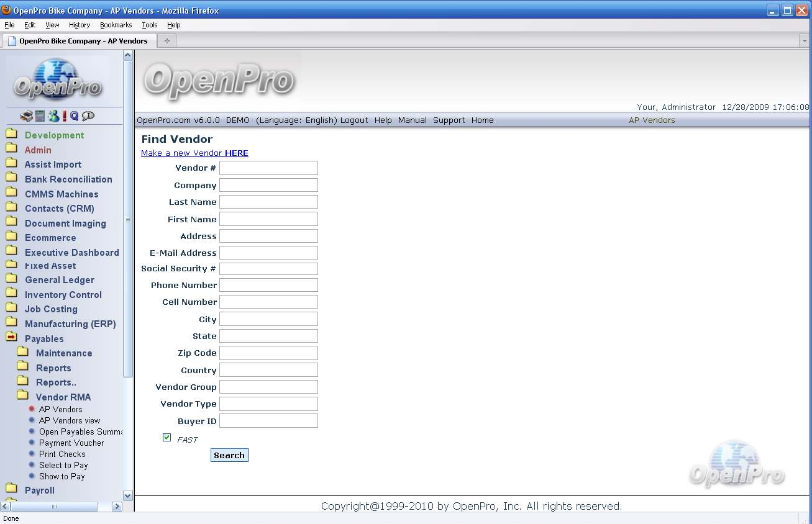Open the calculator icon in sidebar

pyautogui.click(x=40, y=116)
